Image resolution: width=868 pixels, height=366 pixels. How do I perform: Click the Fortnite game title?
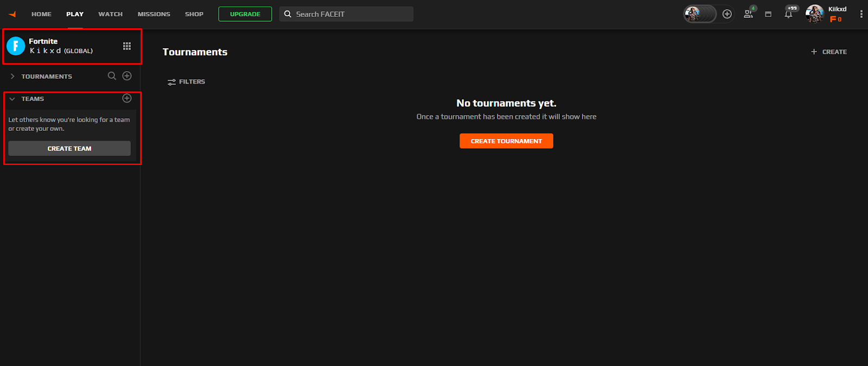point(43,41)
